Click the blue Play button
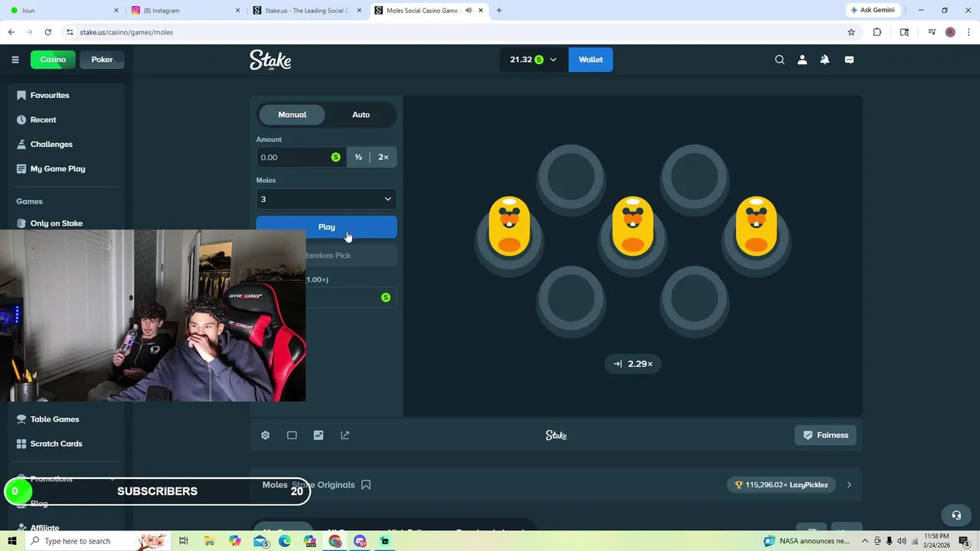Image resolution: width=980 pixels, height=551 pixels. point(326,227)
